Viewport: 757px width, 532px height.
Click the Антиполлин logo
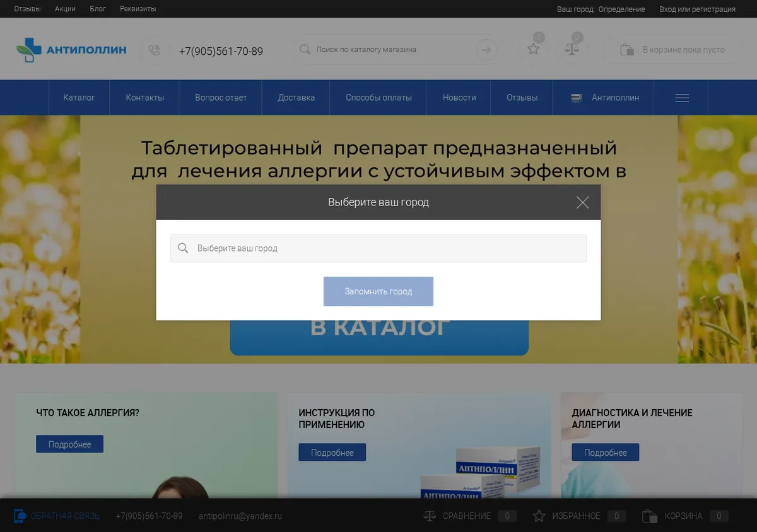coord(71,50)
